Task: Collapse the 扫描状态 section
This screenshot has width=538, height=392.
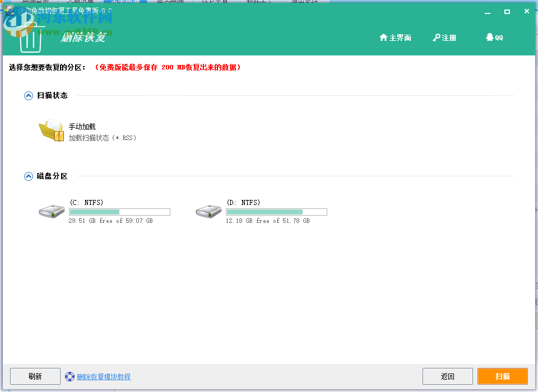Action: pos(28,95)
